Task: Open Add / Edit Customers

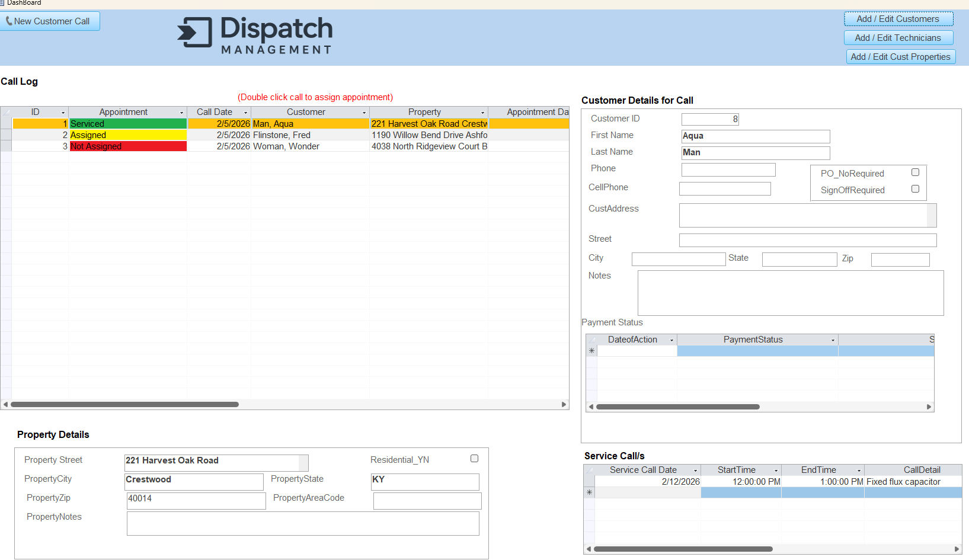Action: [898, 19]
